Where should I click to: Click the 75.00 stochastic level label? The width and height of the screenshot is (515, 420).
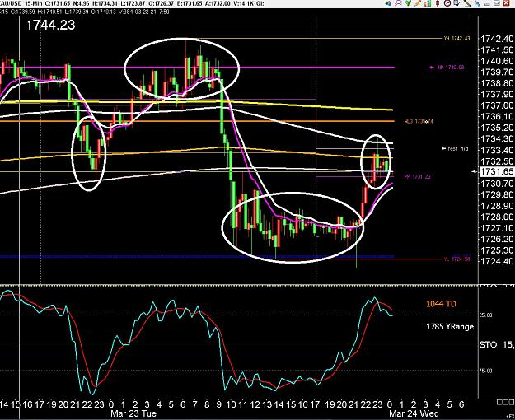(x=486, y=371)
